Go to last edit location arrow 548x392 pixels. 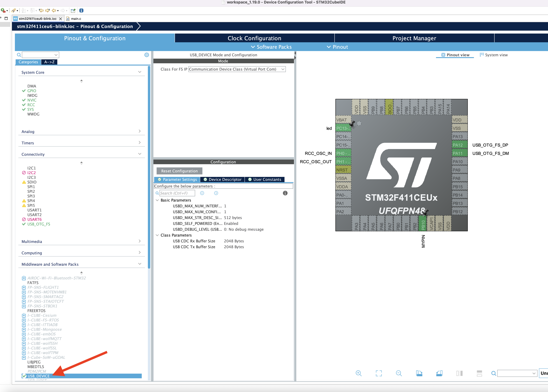click(41, 10)
